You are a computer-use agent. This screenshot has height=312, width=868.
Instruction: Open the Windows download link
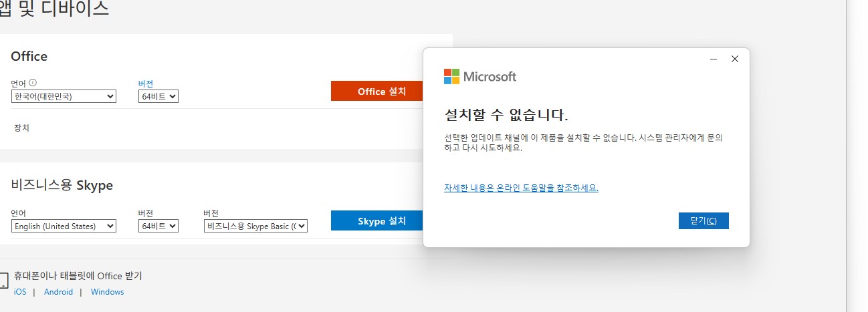pos(108,292)
